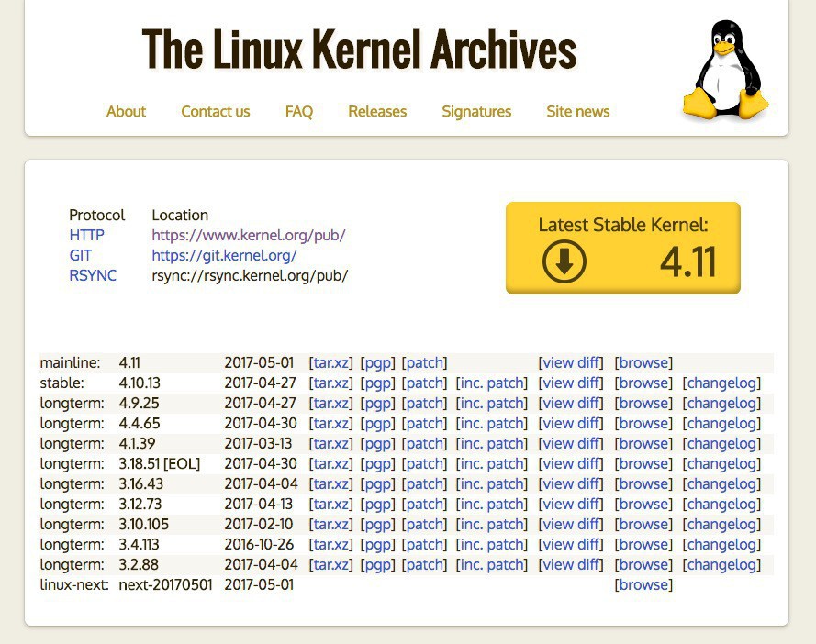The image size is (816, 644).
Task: Click the download arrow icon for the latest kernel
Action: (x=564, y=261)
